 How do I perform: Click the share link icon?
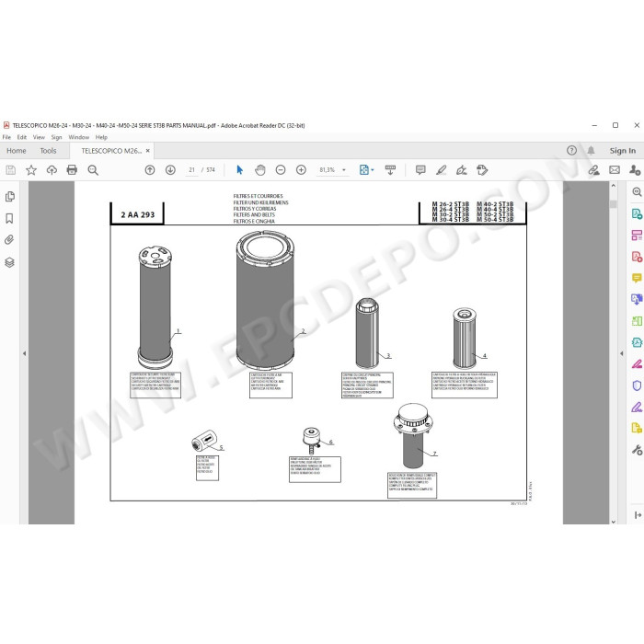pyautogui.click(x=594, y=170)
